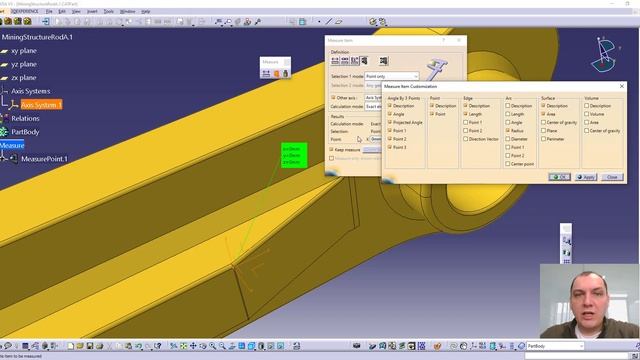The image size is (640, 360).
Task: Click OK in Measure Item Customization
Action: point(560,177)
